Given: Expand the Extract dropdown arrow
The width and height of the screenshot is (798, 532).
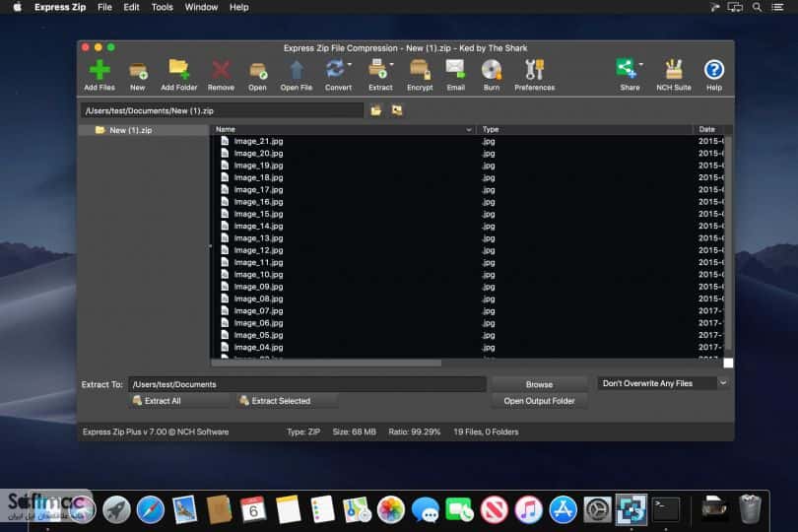Looking at the screenshot, I should click(x=392, y=65).
